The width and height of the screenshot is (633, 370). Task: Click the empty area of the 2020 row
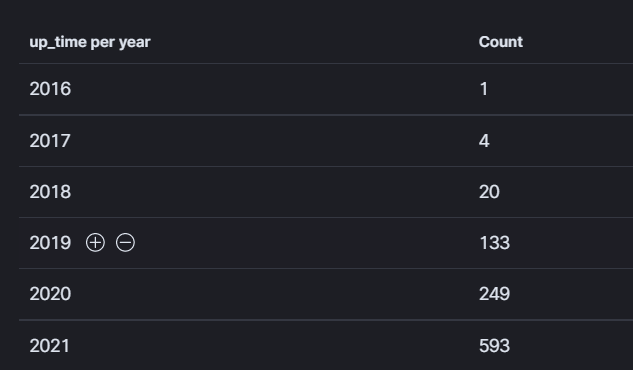tap(275, 294)
